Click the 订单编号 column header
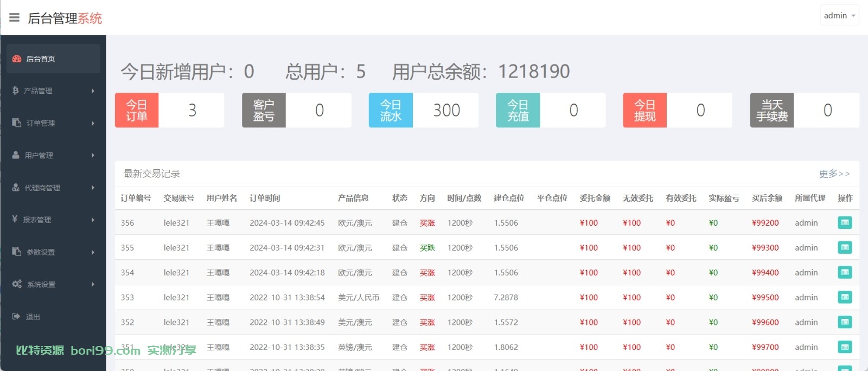 point(136,198)
